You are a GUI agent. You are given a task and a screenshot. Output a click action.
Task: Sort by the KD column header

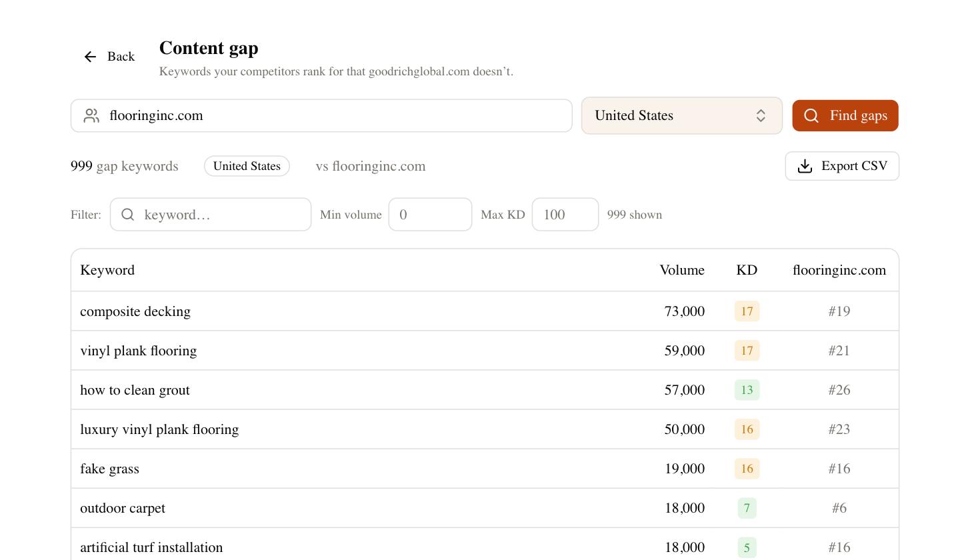pos(747,270)
